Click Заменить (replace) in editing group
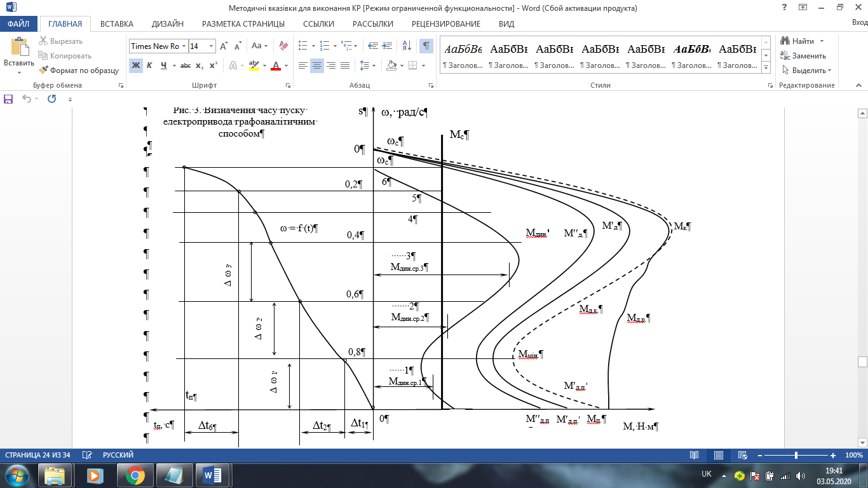The width and height of the screenshot is (868, 488). (803, 56)
